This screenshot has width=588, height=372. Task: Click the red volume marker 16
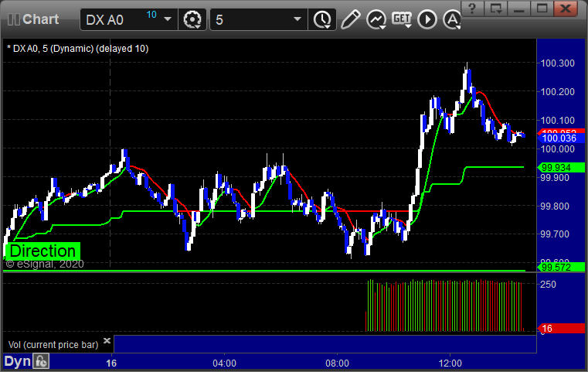[x=561, y=329]
